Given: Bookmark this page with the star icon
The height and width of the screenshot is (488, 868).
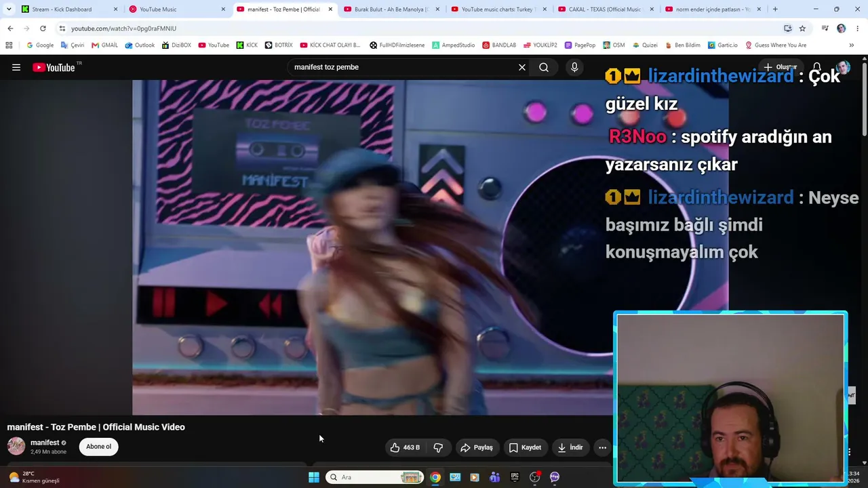Looking at the screenshot, I should [802, 28].
